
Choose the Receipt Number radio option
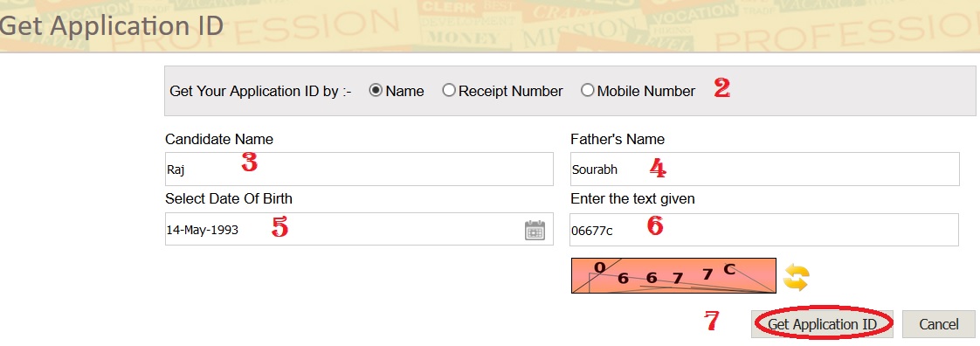[449, 91]
